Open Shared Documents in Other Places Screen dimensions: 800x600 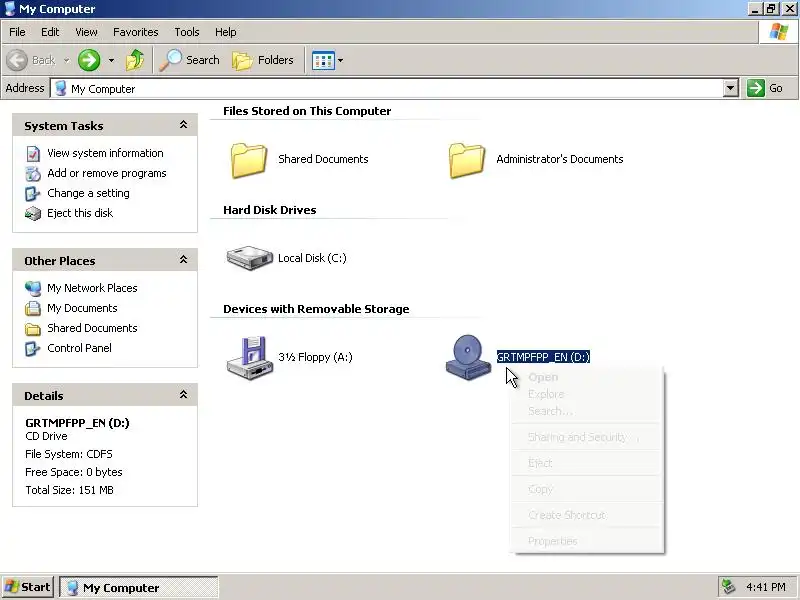click(x=92, y=328)
